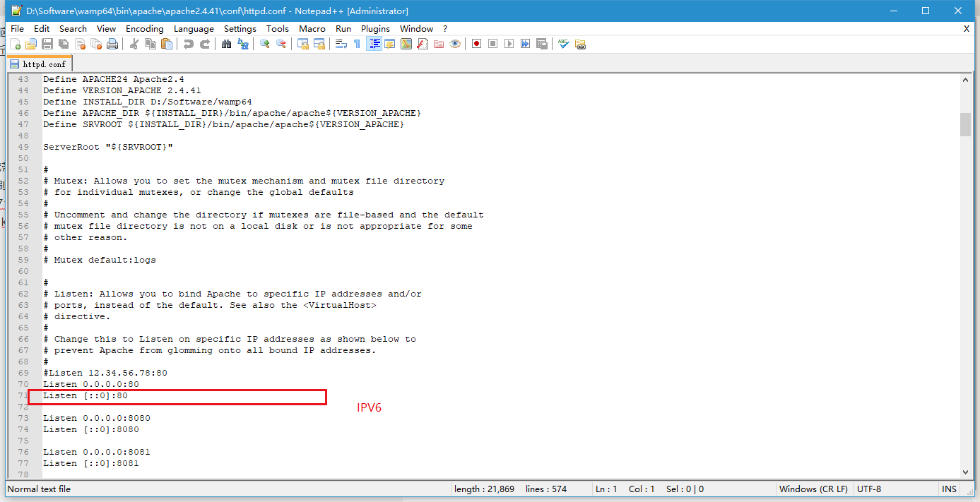Viewport: 980px width, 502px height.
Task: Open the Language menu
Action: click(194, 29)
